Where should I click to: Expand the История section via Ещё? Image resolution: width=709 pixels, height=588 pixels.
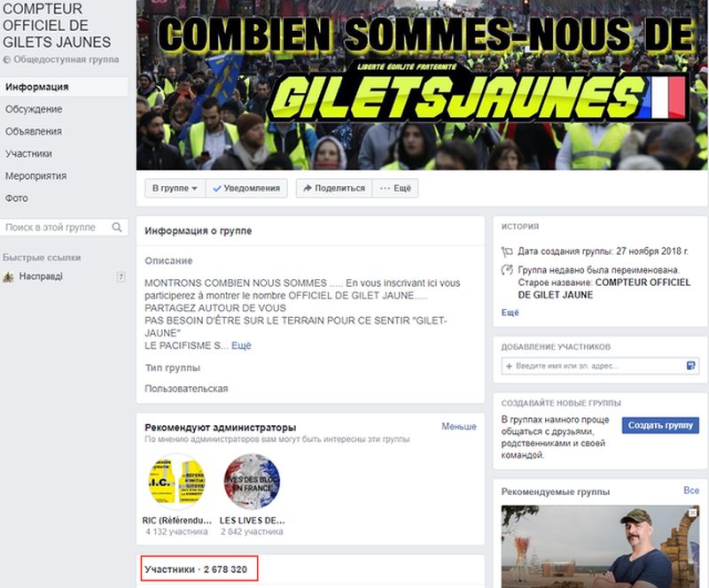pos(510,313)
